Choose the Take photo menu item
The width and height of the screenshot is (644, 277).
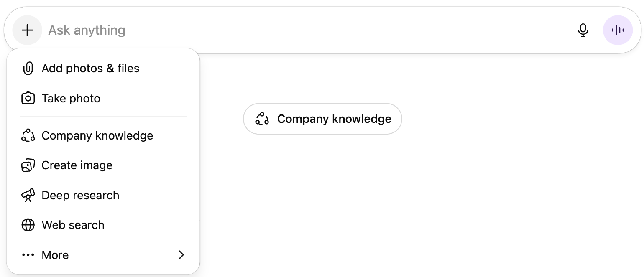point(71,99)
